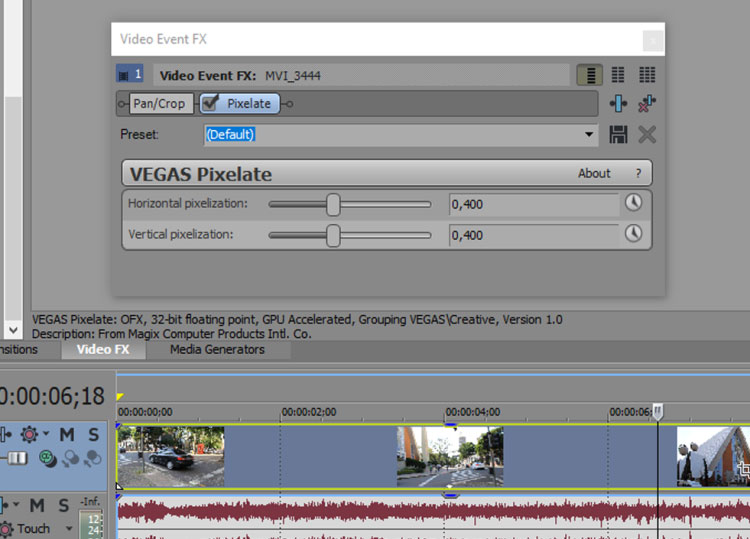Expand the audio track FX dropdown arrow
This screenshot has height=539, width=750.
[x=16, y=504]
